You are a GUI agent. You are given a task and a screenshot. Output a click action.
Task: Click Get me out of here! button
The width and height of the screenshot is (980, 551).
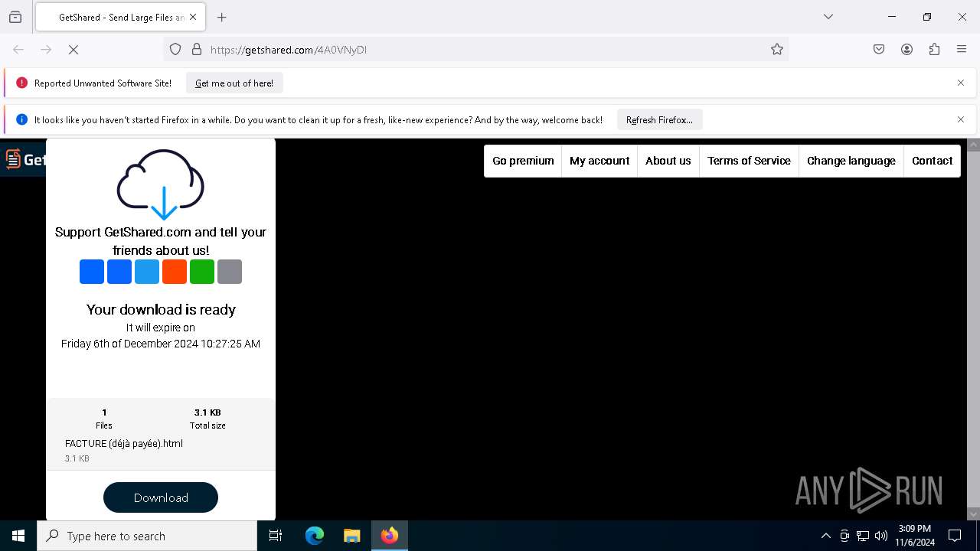[234, 83]
